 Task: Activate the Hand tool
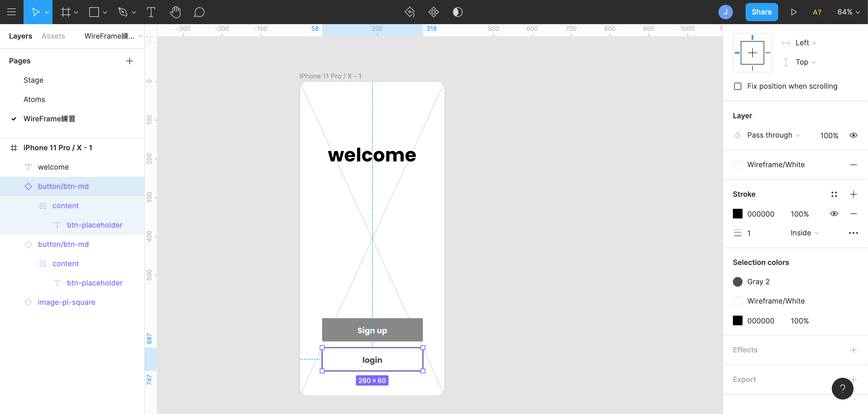coord(175,12)
